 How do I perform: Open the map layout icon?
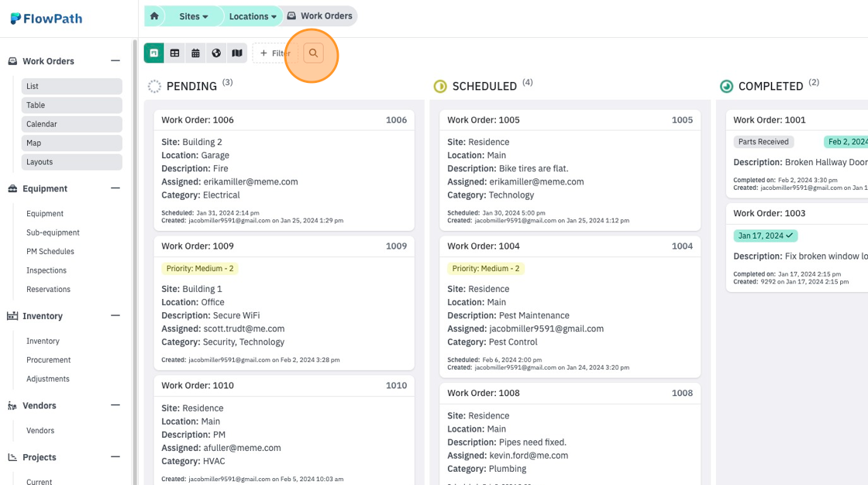tap(237, 53)
